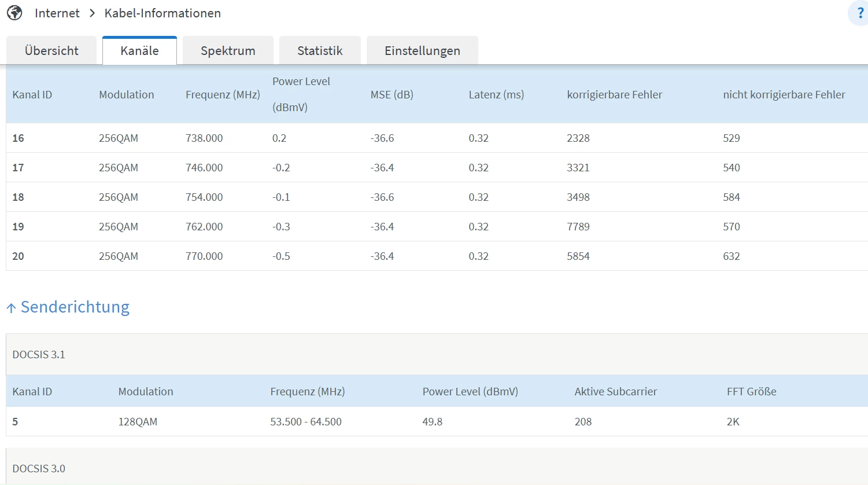
Task: Click the breadcrumb chevron after Internet
Action: tap(92, 13)
